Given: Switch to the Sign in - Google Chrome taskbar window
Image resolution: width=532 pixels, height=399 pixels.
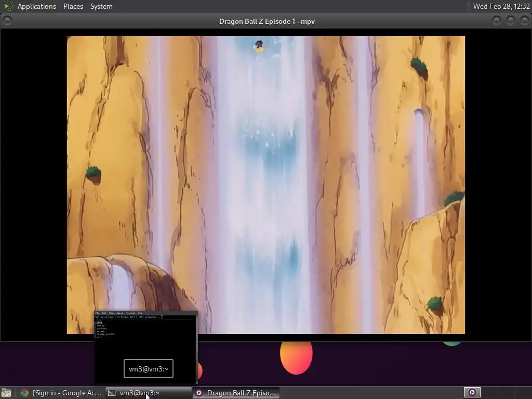Looking at the screenshot, I should click(x=61, y=393).
